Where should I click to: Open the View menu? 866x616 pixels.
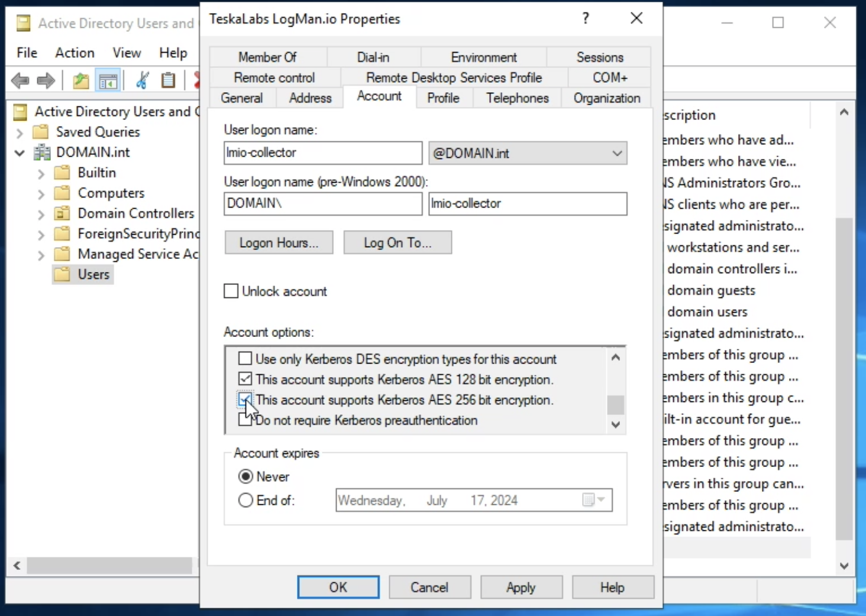tap(127, 53)
